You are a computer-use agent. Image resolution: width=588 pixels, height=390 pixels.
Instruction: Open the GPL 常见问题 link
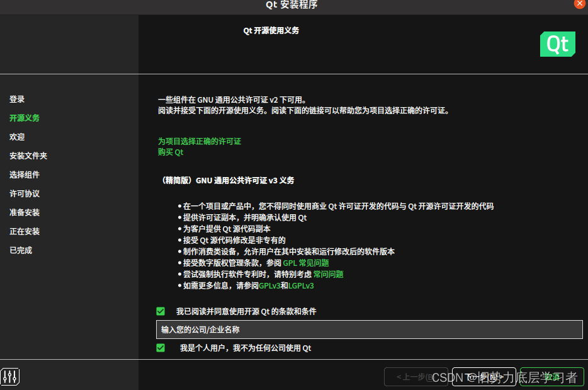[x=306, y=263]
